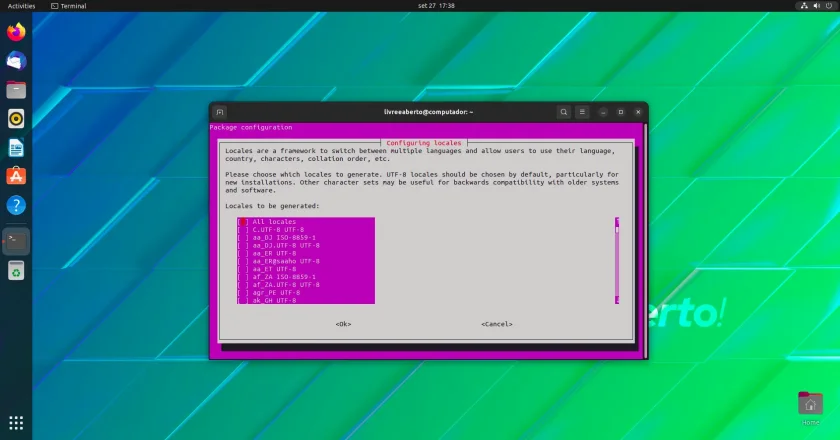Open the terminal new tab icon

click(220, 112)
